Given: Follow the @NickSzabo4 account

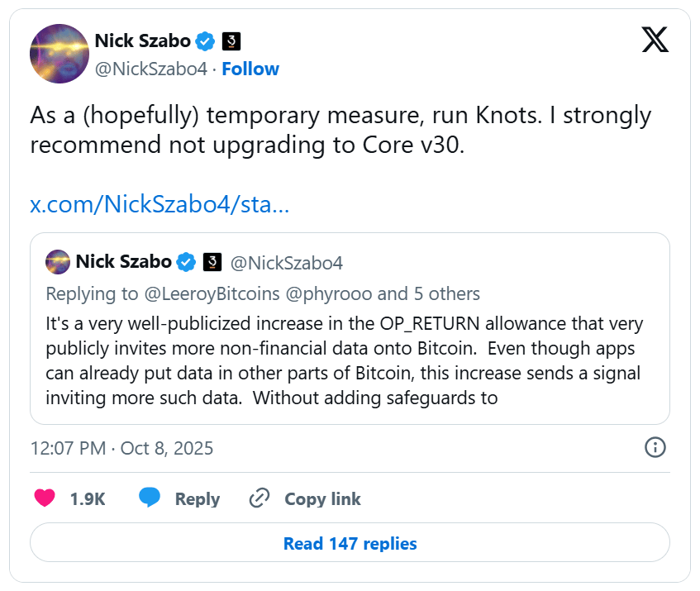Looking at the screenshot, I should (x=250, y=69).
